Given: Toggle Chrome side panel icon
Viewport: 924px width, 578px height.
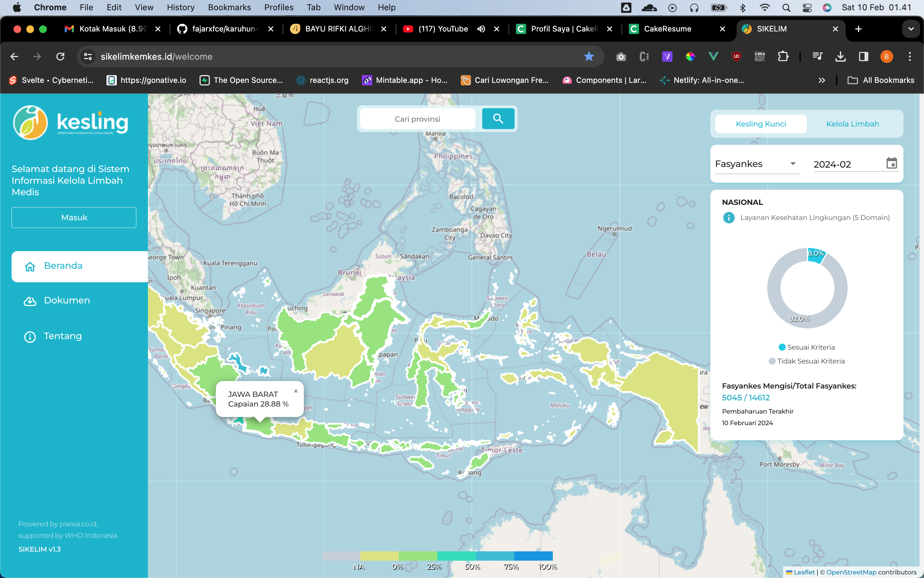Looking at the screenshot, I should coord(863,57).
